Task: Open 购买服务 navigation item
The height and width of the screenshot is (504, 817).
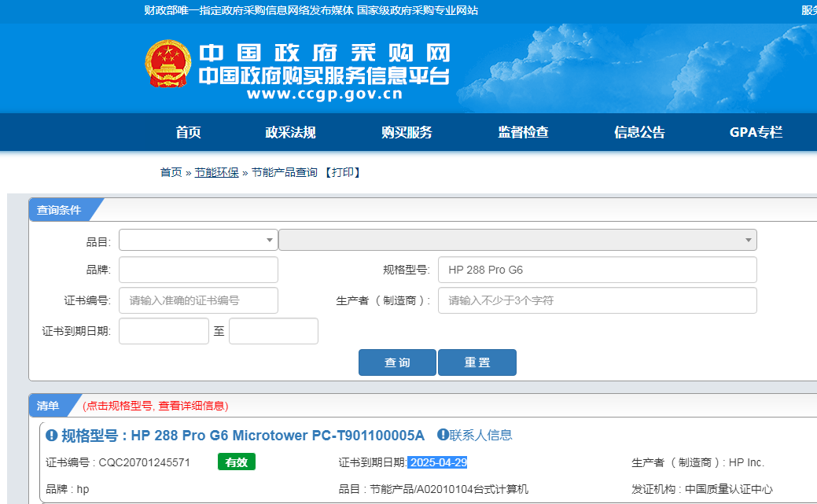Action: click(x=407, y=132)
